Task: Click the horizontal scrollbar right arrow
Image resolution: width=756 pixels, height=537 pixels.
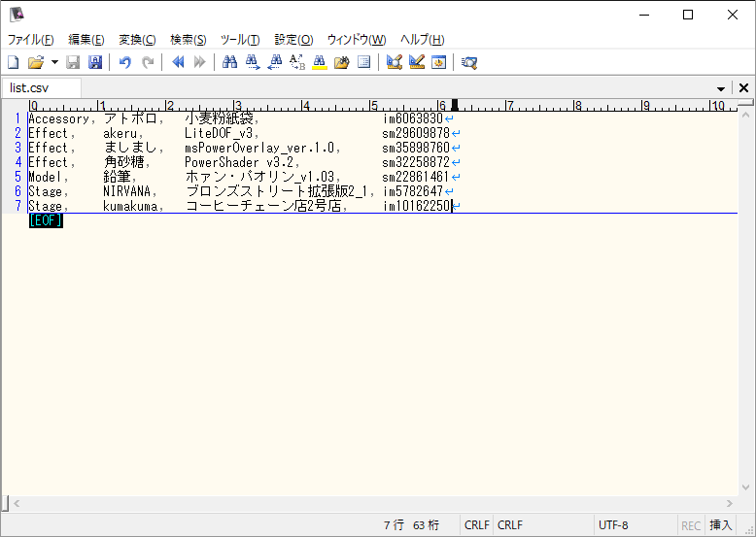Action: click(x=730, y=503)
